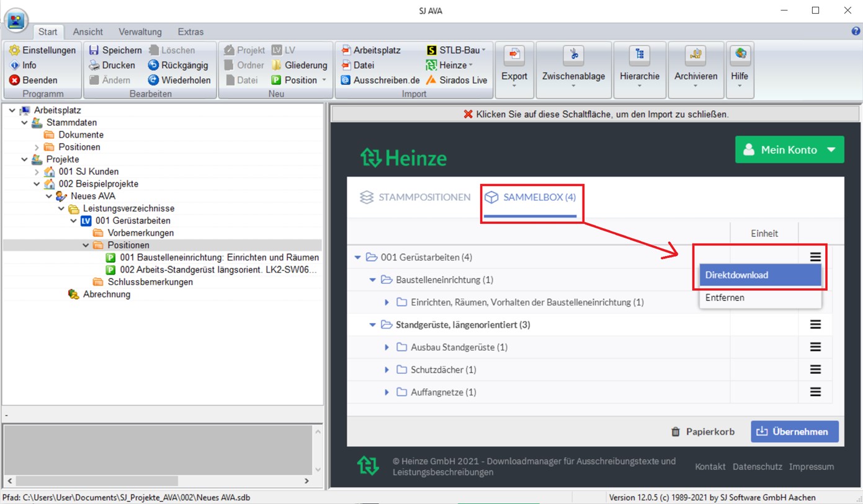Follow the Datenschutz footer link
Viewport: 863px width, 504px height.
pyautogui.click(x=758, y=467)
